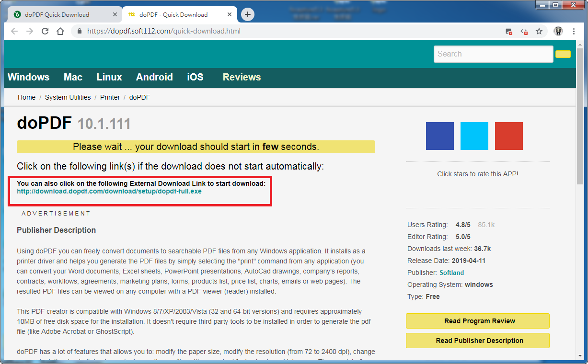Image resolution: width=588 pixels, height=364 pixels.
Task: Go to Home breadcrumb
Action: [x=26, y=97]
